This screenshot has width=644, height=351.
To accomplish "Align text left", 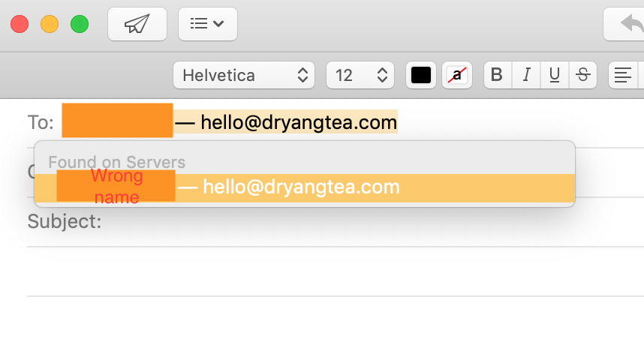I will [623, 75].
